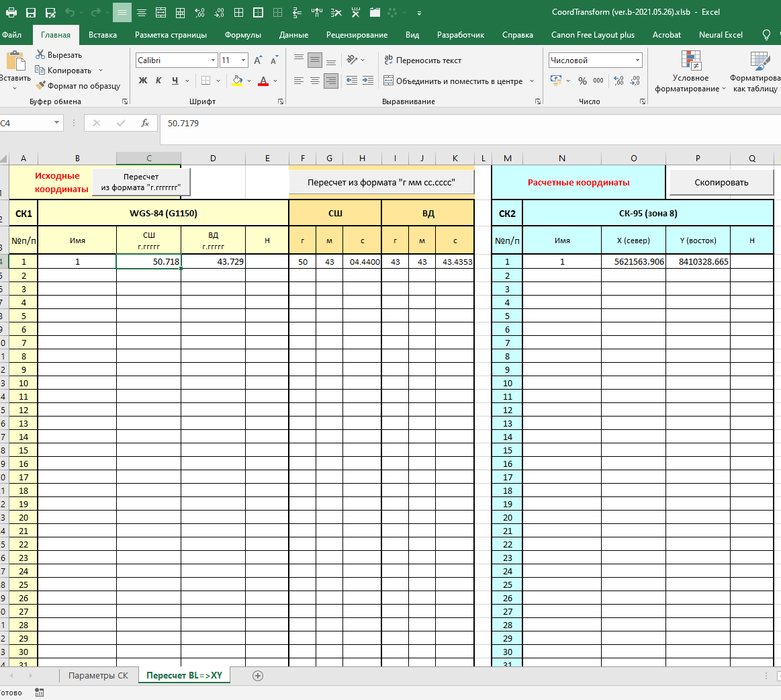Expand the Числовой number format dropdown
The image size is (781, 700).
tap(637, 60)
